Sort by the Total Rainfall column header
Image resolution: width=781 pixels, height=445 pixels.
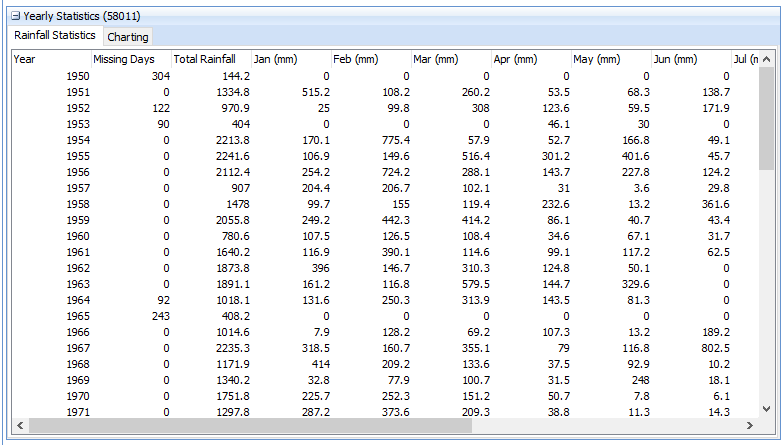211,59
